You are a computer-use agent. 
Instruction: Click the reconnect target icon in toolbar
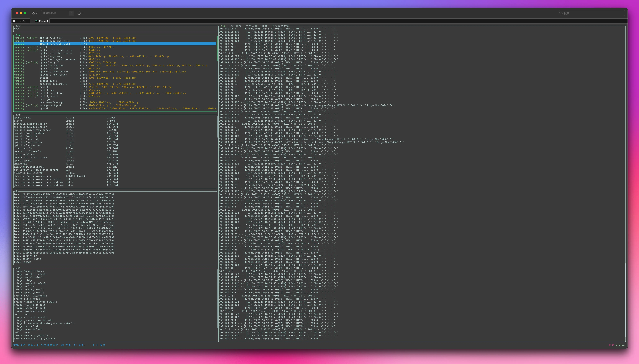click(x=33, y=13)
